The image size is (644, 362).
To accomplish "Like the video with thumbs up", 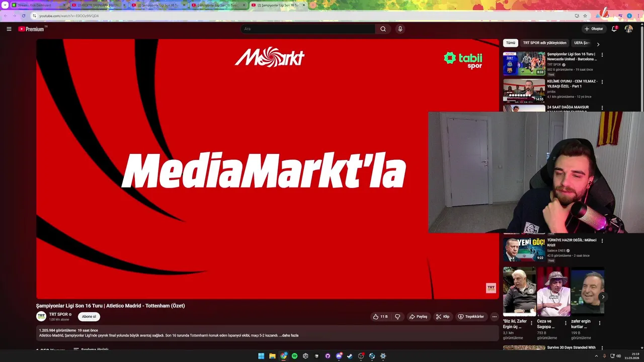I will [380, 317].
